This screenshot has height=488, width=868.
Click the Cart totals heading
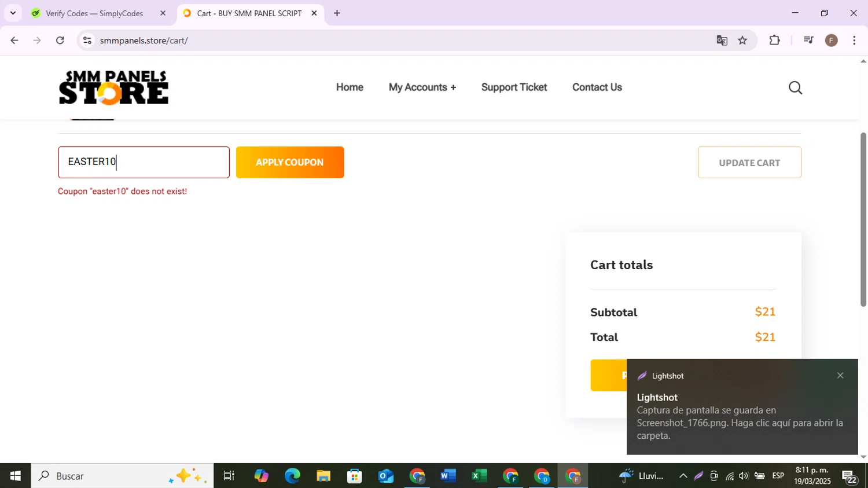(x=621, y=265)
